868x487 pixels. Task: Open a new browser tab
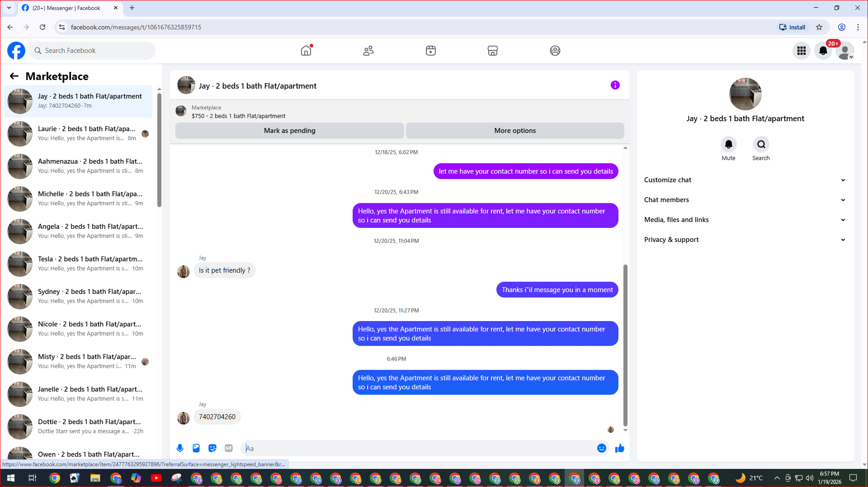[x=132, y=8]
